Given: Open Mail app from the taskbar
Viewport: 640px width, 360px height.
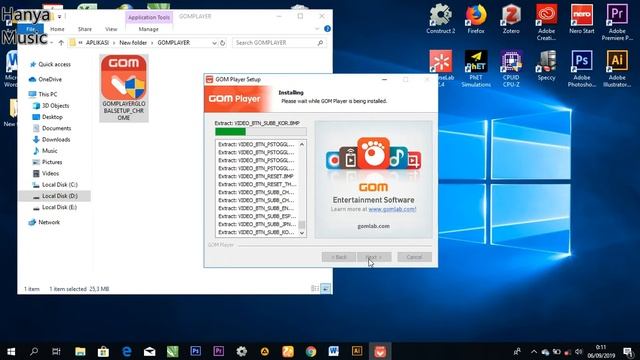Looking at the screenshot, I should (149, 351).
